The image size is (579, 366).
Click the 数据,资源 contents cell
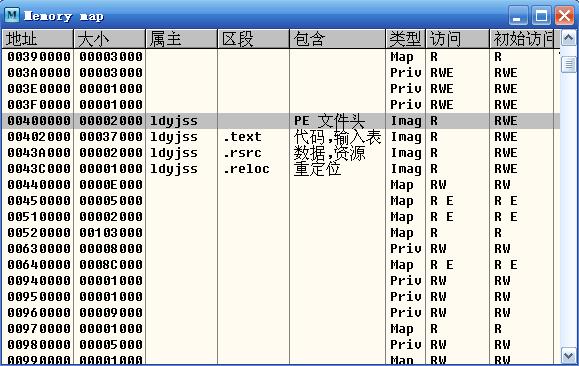[x=329, y=153]
